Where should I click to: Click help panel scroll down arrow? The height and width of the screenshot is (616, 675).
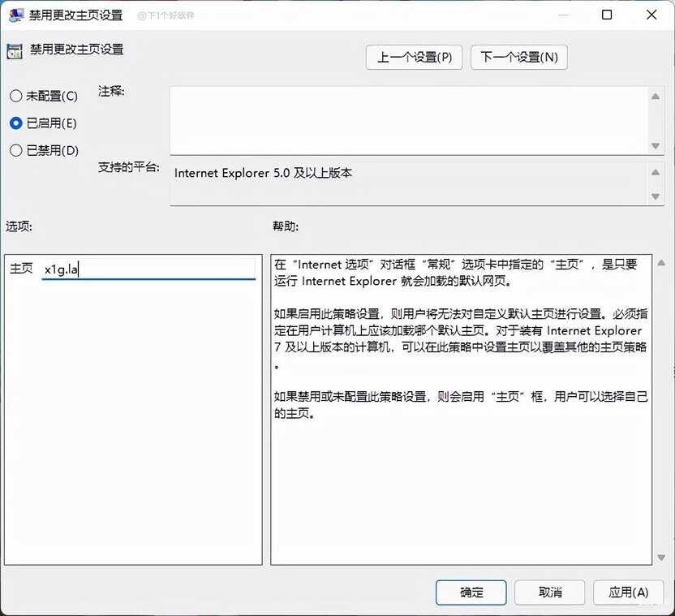pos(662,558)
